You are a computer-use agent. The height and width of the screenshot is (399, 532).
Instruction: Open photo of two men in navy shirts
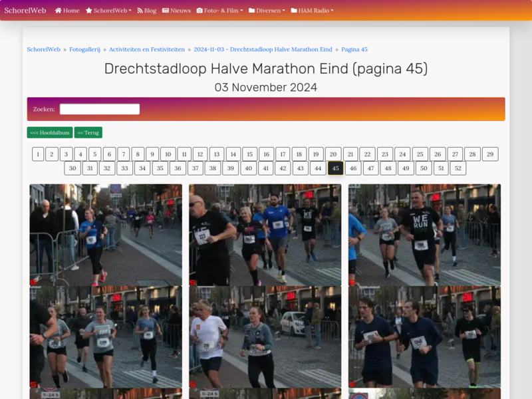[424, 337]
